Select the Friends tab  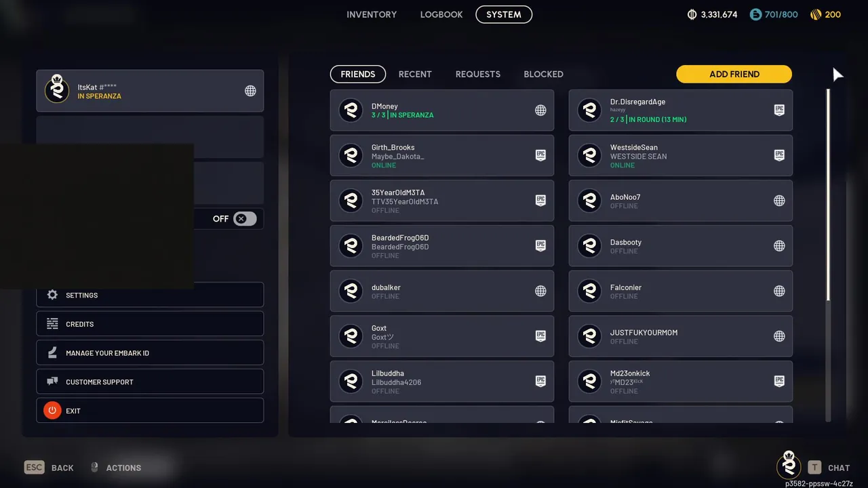click(358, 74)
